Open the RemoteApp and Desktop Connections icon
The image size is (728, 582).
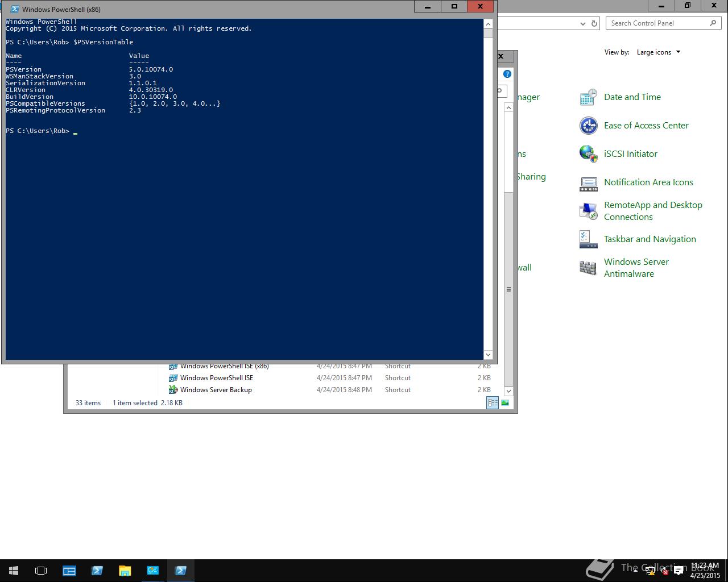(x=588, y=211)
